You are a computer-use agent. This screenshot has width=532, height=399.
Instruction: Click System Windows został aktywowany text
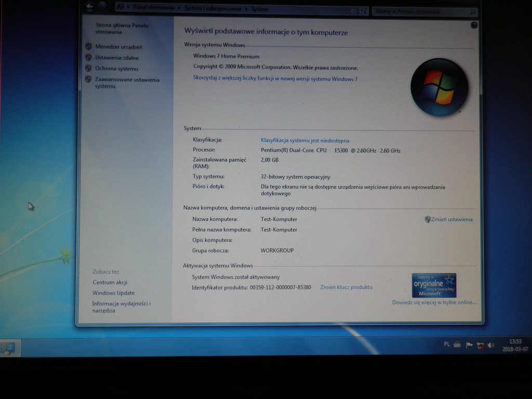pos(235,277)
